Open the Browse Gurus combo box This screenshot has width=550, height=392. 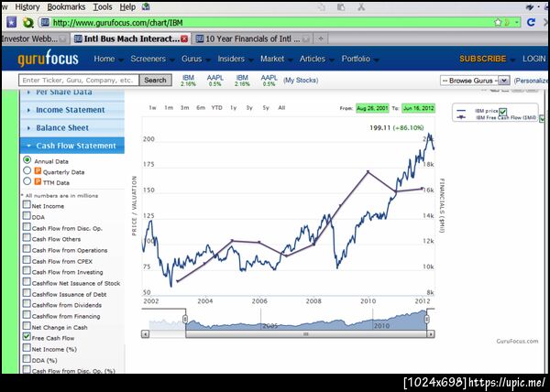click(x=475, y=81)
